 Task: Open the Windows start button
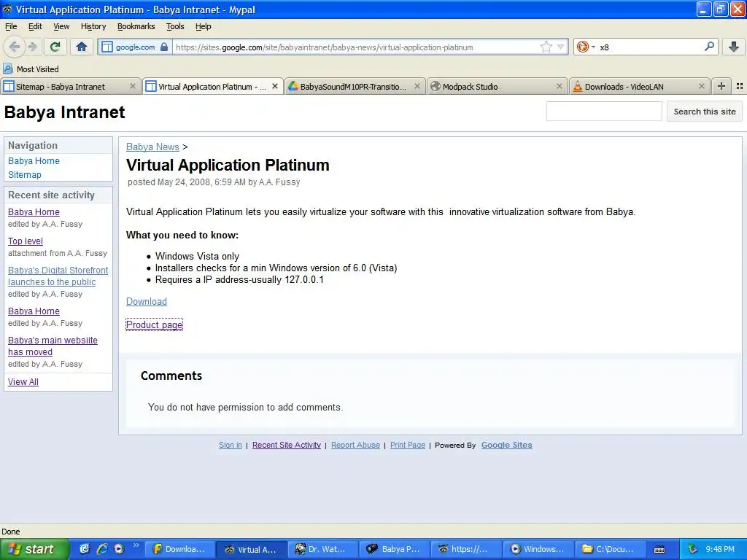(34, 549)
